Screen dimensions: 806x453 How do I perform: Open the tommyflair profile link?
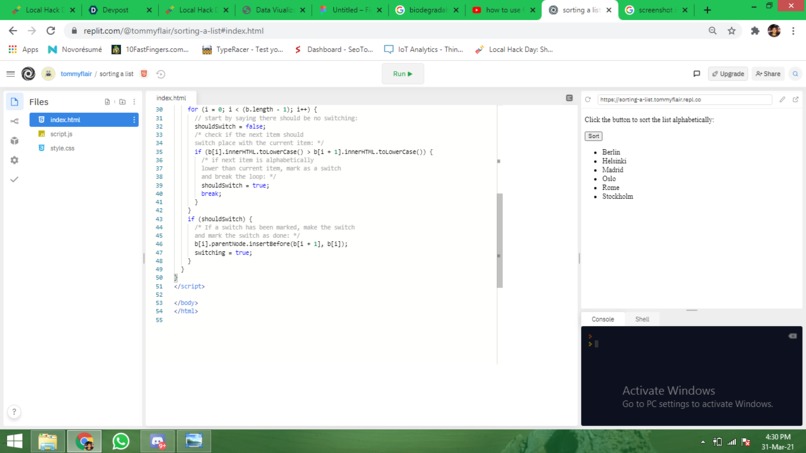pyautogui.click(x=76, y=74)
